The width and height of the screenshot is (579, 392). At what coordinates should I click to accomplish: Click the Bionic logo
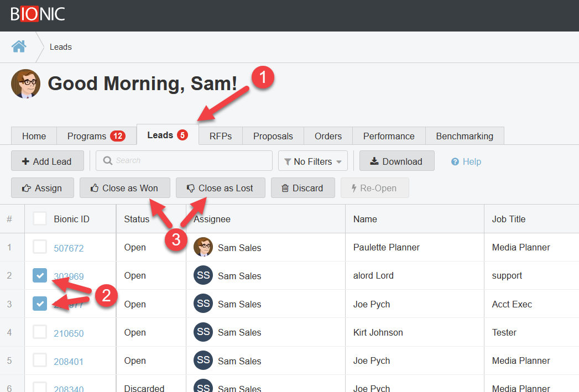(x=38, y=14)
